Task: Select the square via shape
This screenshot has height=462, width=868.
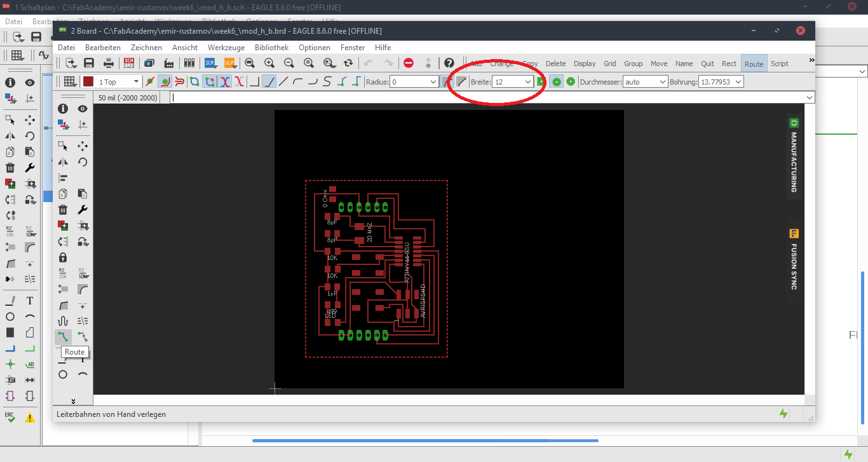Action: coord(541,81)
